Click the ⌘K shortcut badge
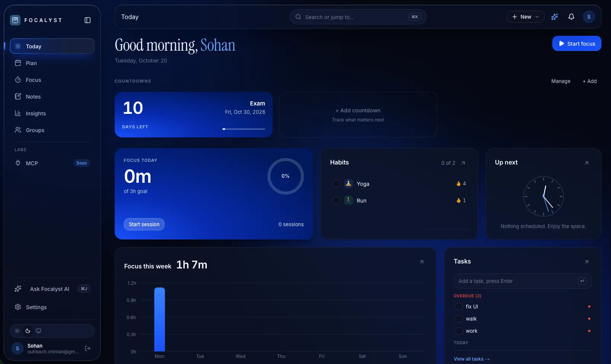The image size is (611, 364). [x=415, y=17]
